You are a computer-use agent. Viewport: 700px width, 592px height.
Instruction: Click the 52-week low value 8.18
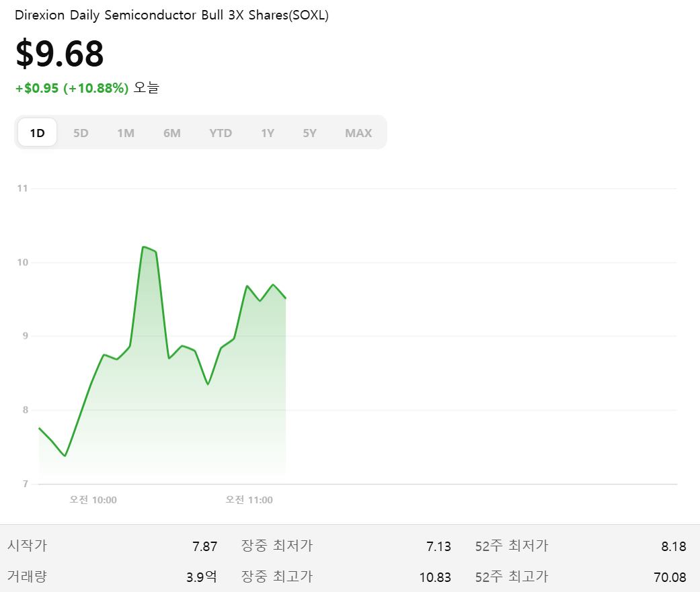pos(674,546)
